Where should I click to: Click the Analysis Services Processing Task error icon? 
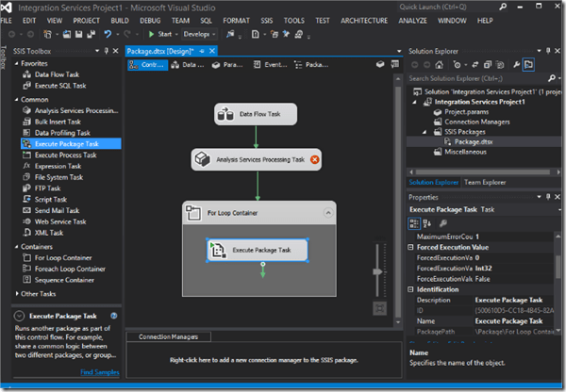point(314,159)
